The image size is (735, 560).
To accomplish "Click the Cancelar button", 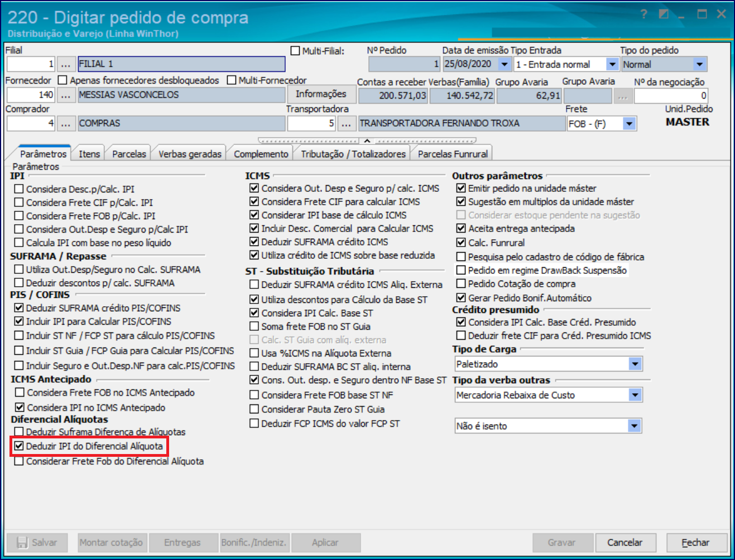I will (x=624, y=543).
